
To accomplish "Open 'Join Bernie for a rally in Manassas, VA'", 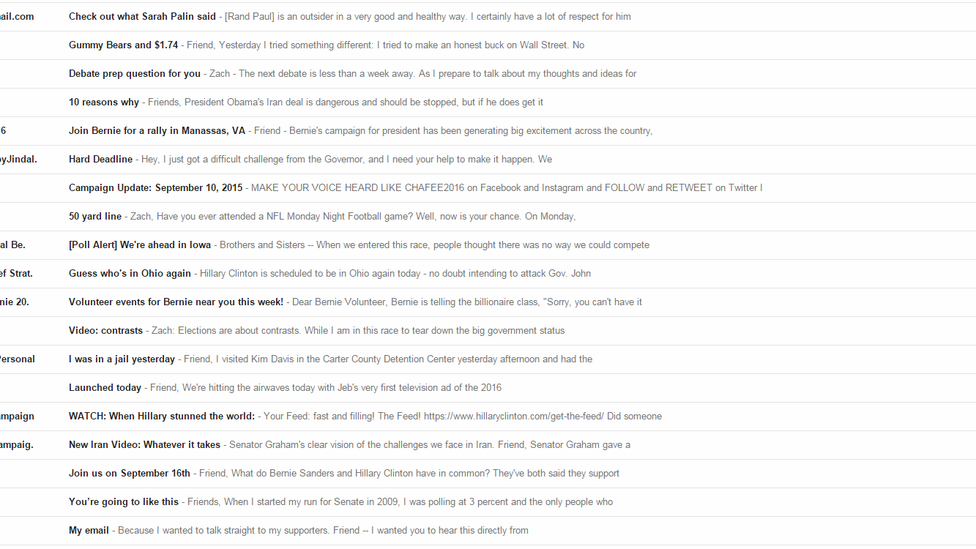I will pos(488,131).
